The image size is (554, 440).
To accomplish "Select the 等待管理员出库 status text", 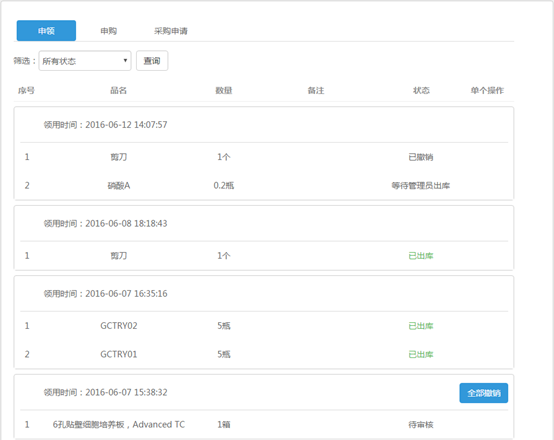I will pos(421,186).
